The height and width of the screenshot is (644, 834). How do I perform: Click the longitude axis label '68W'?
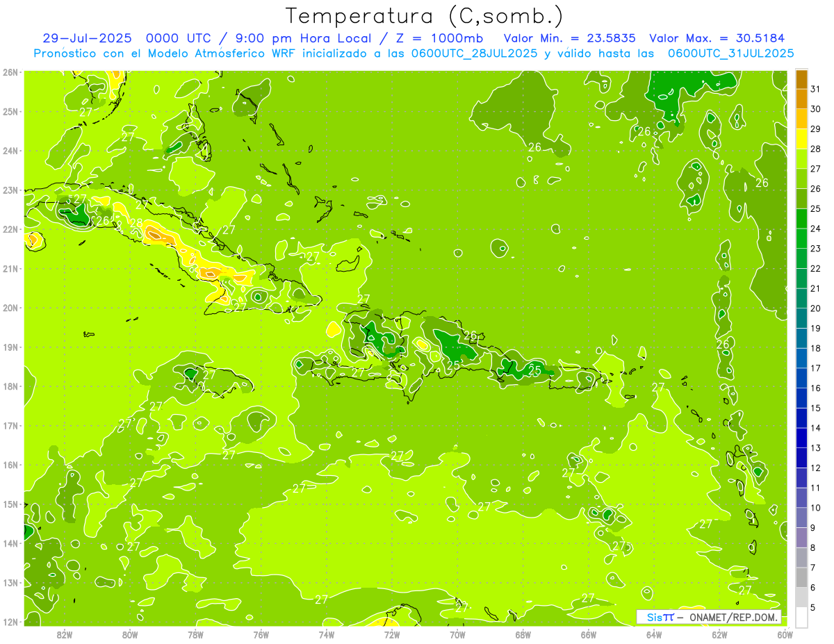[523, 634]
